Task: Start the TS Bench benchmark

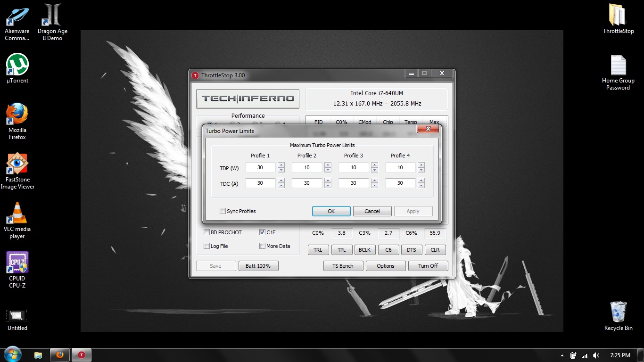Action: [x=343, y=266]
